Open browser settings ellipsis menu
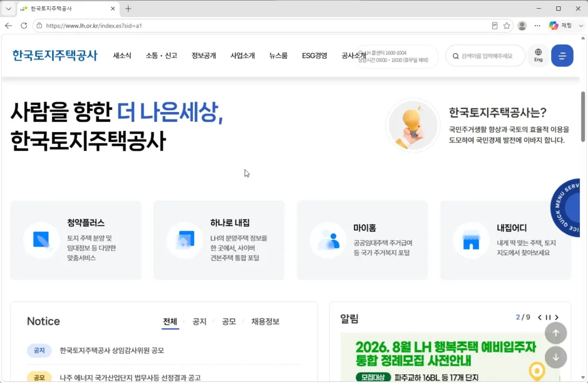The image size is (588, 383). point(537,25)
